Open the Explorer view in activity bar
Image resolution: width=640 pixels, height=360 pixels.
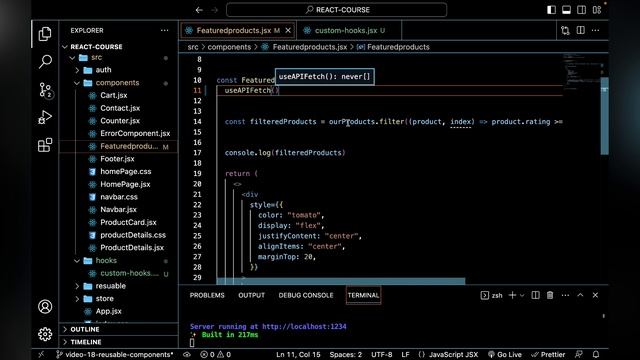pos(45,34)
